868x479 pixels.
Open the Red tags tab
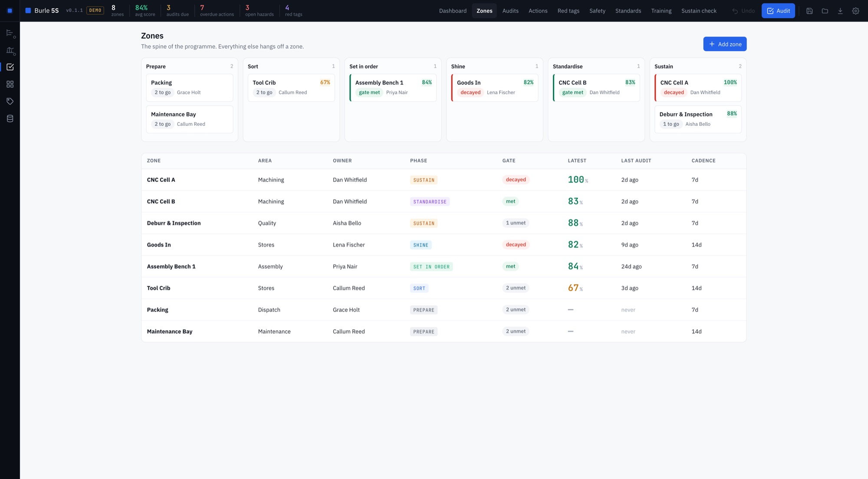click(x=568, y=11)
